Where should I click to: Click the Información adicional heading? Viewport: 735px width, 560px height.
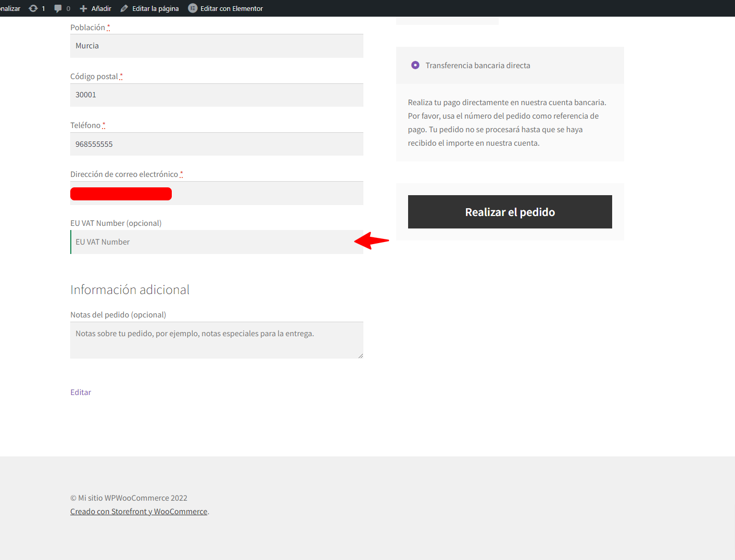point(130,289)
